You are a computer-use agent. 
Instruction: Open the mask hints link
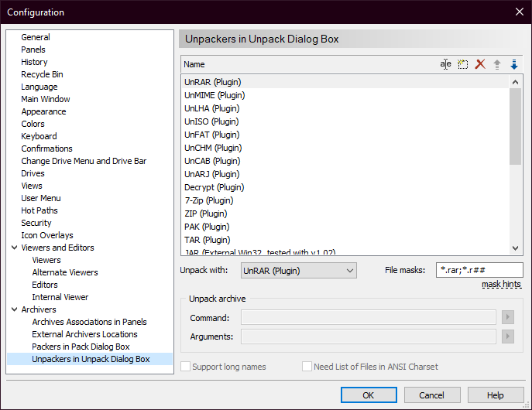(501, 285)
